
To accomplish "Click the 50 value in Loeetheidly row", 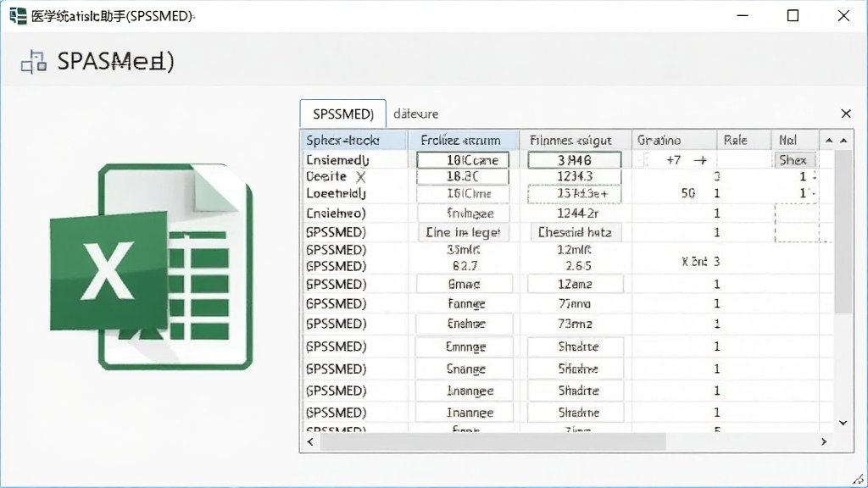I will [688, 193].
